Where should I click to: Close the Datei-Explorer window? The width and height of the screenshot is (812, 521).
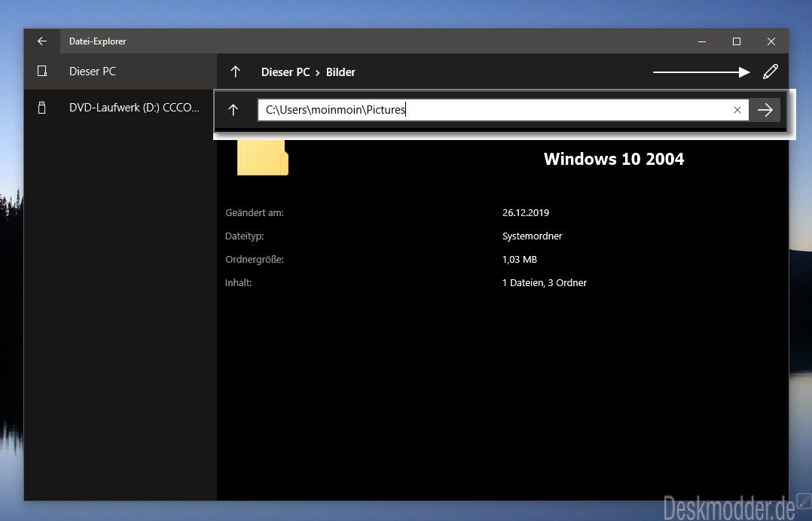tap(771, 41)
